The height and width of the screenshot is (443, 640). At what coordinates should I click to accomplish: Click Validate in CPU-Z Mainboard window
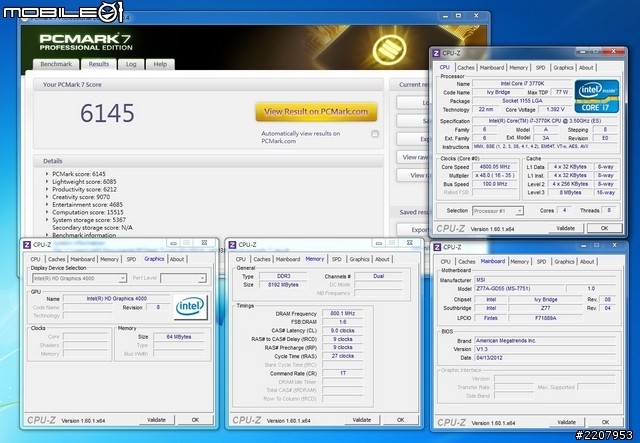(567, 422)
